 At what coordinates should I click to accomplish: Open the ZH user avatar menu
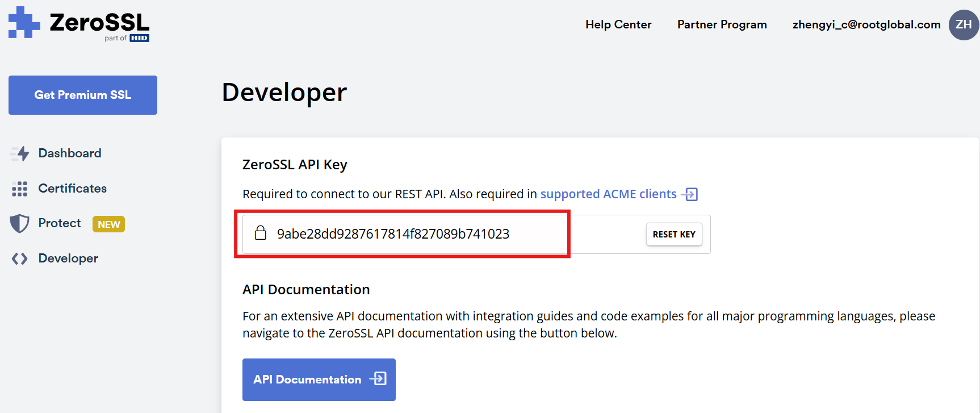[x=963, y=25]
